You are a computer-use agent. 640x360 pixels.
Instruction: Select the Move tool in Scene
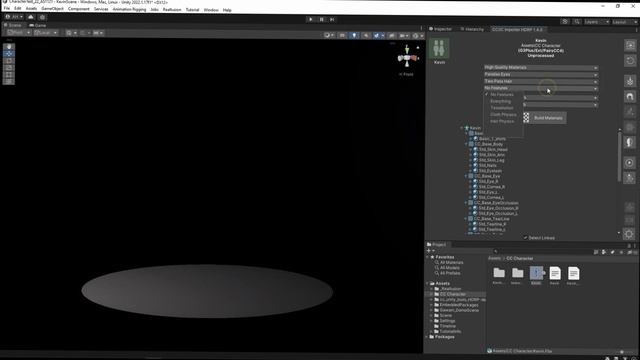pyautogui.click(x=9, y=53)
